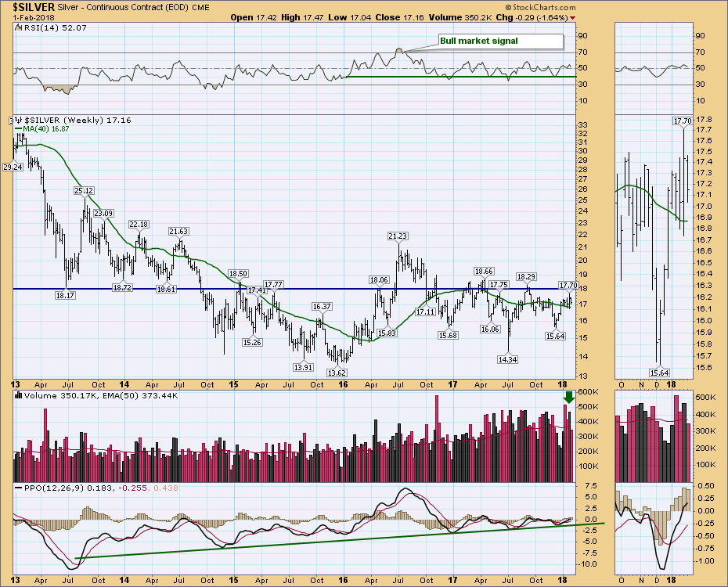Screen dimensions: 728x587
Task: Click the 18.06 price label
Action: [x=379, y=280]
